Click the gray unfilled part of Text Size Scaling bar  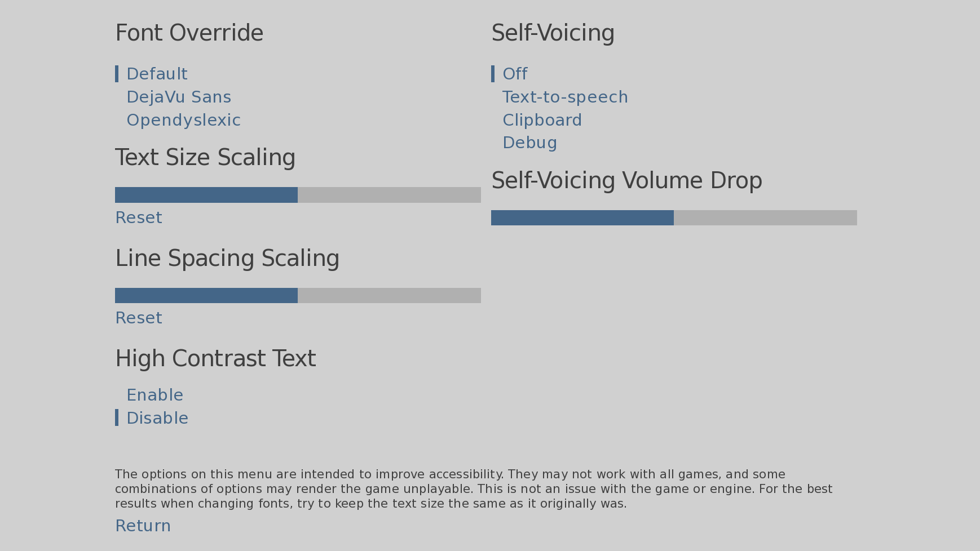[389, 195]
